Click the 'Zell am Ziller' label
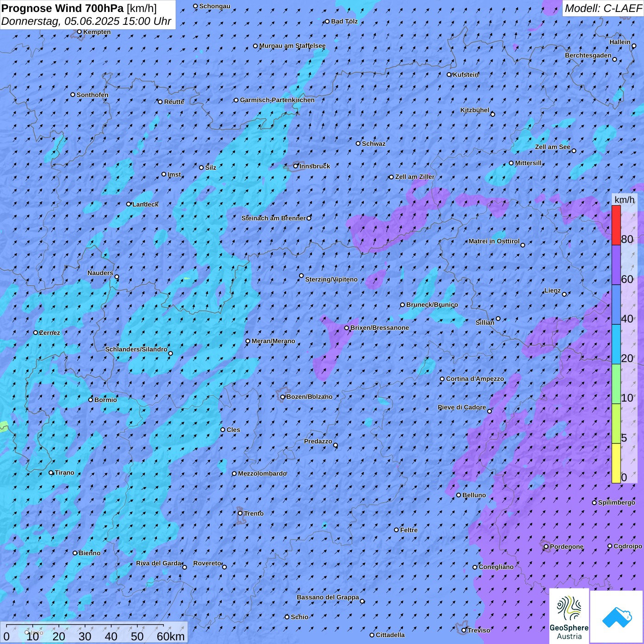644x644 pixels. click(x=414, y=177)
